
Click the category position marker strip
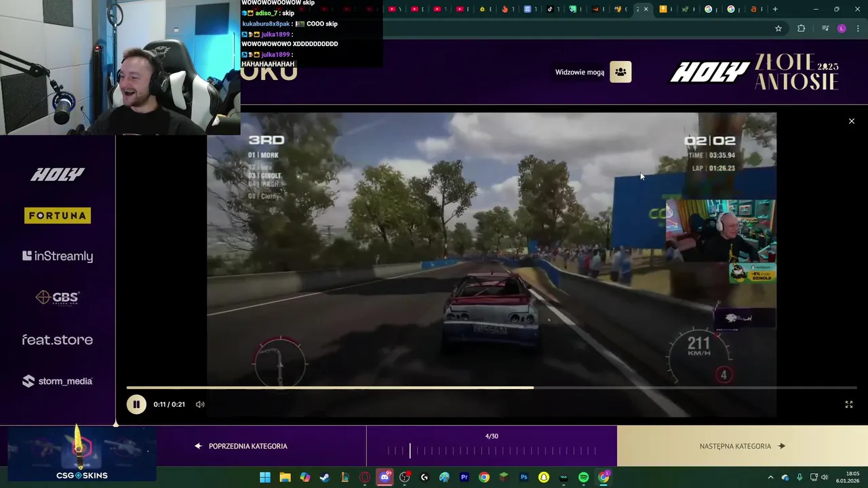pos(492,451)
